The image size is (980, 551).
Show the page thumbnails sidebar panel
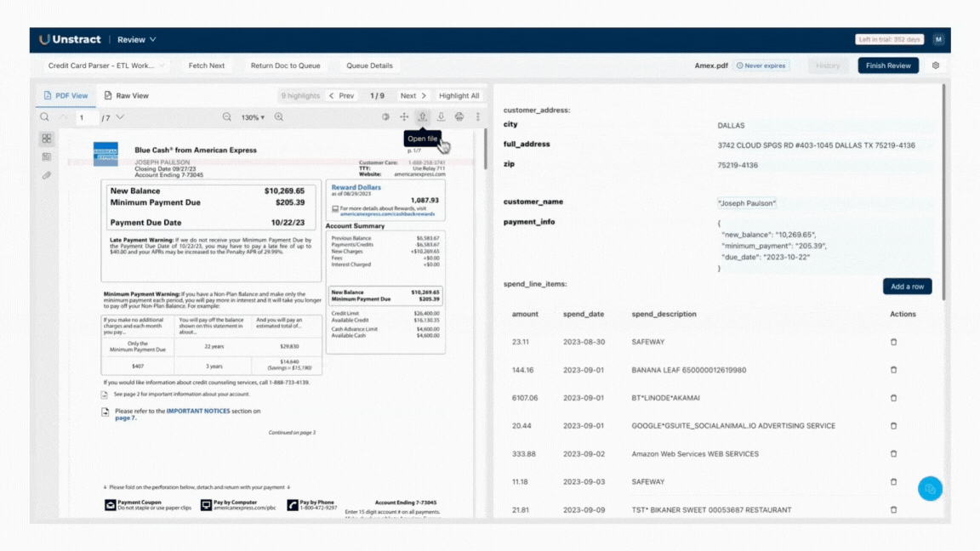pyautogui.click(x=47, y=139)
